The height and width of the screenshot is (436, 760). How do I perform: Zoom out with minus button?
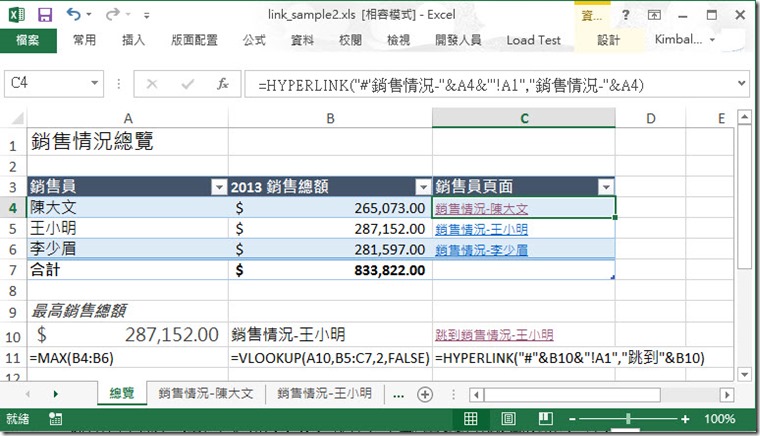(x=572, y=419)
